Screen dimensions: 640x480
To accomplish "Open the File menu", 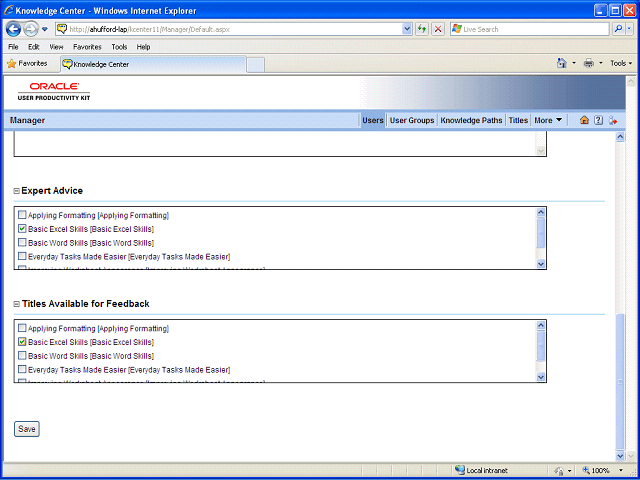I will coord(13,47).
